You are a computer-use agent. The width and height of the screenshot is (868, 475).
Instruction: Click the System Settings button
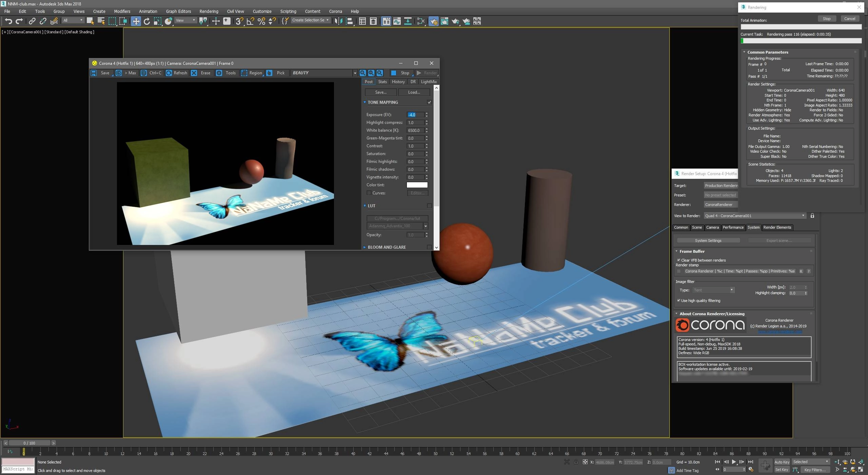(x=708, y=241)
